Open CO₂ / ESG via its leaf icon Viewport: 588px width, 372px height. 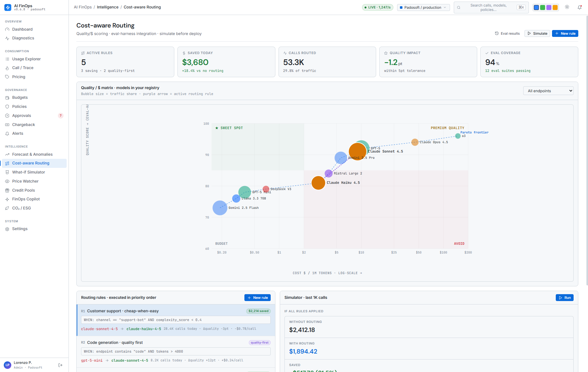(x=7, y=208)
